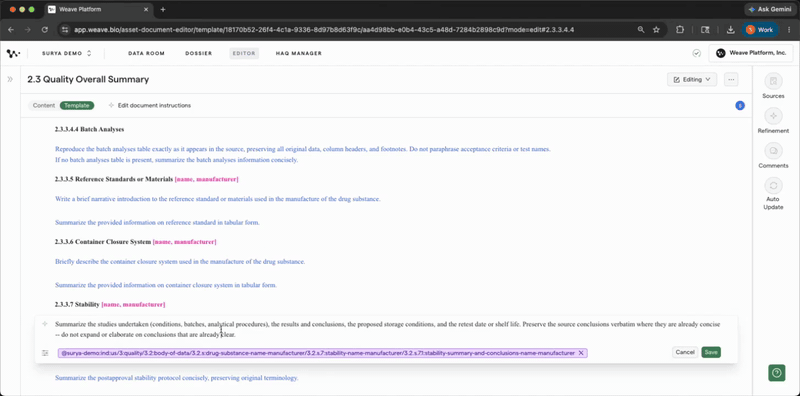Click the sparkle icon beside stability instruction
The height and width of the screenshot is (396, 800).
pyautogui.click(x=45, y=324)
